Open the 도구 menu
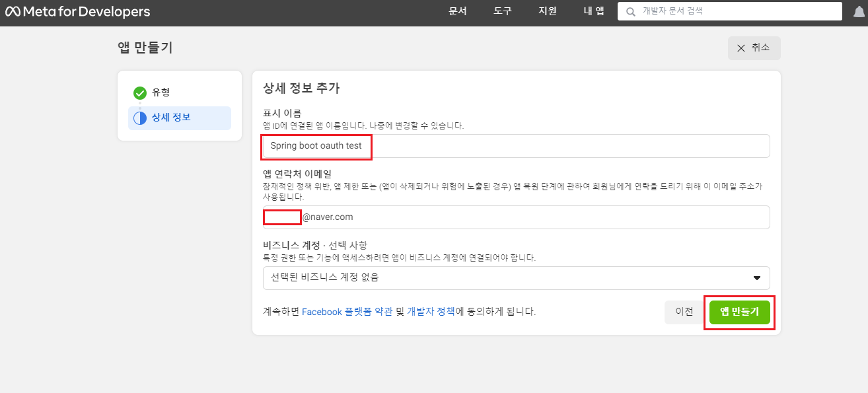This screenshot has height=393, width=868. point(503,11)
